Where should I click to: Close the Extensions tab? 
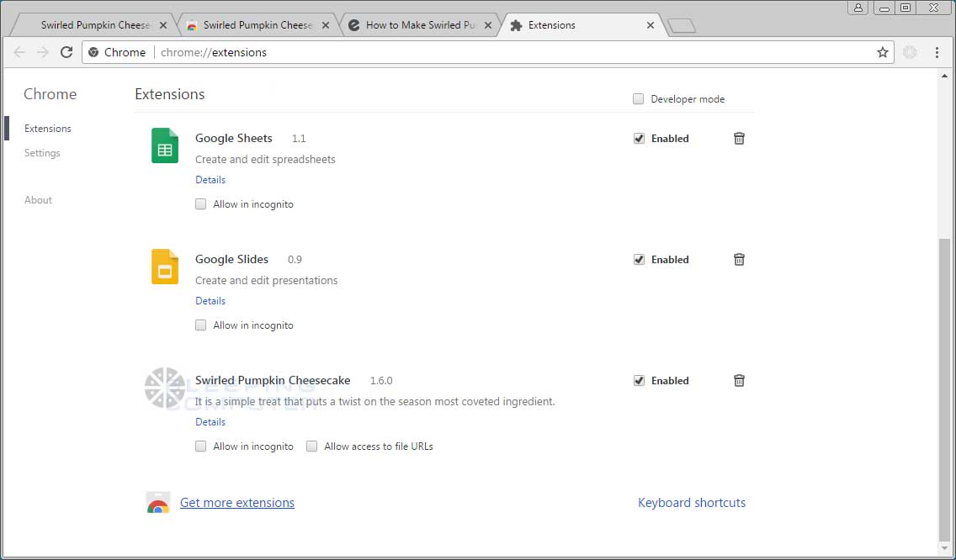pyautogui.click(x=651, y=25)
